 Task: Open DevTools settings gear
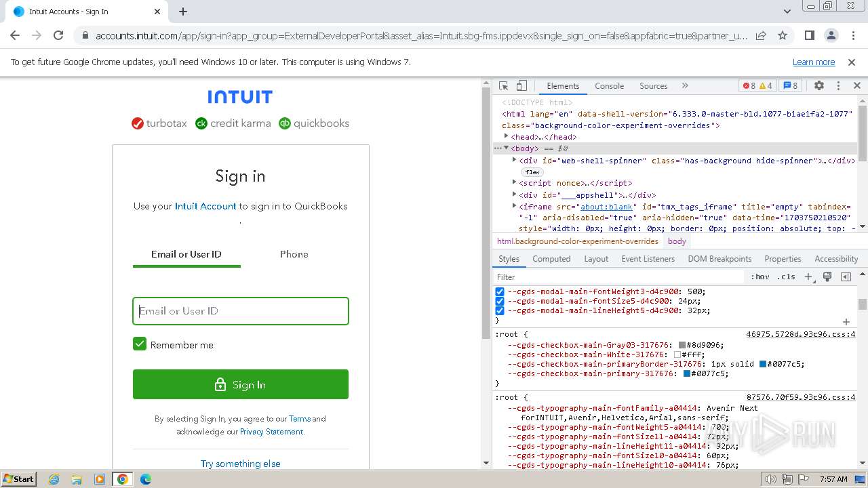[819, 86]
